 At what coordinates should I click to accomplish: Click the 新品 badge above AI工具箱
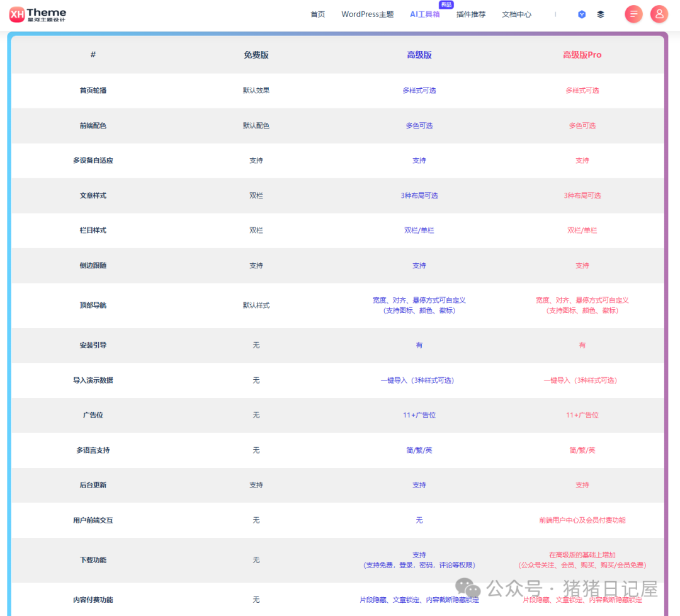(446, 4)
